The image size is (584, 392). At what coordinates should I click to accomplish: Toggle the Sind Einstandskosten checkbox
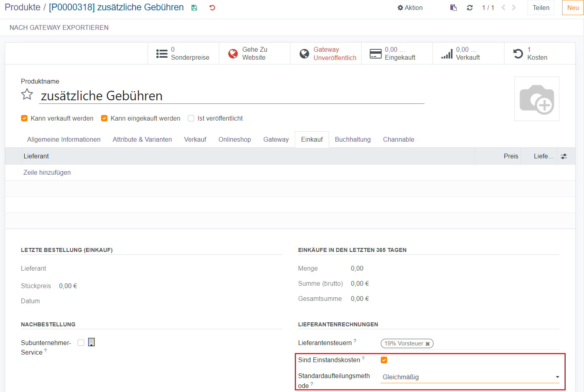tap(384, 360)
